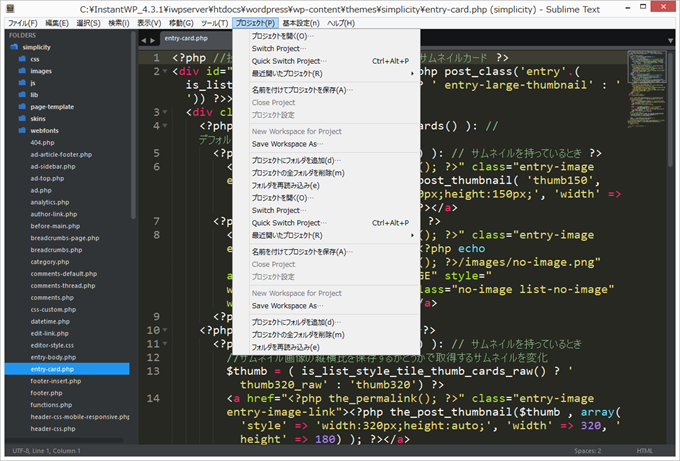Screen dimensions: 680x461
Task: Click the sidebar vertical scrollbar
Action: tap(133, 126)
